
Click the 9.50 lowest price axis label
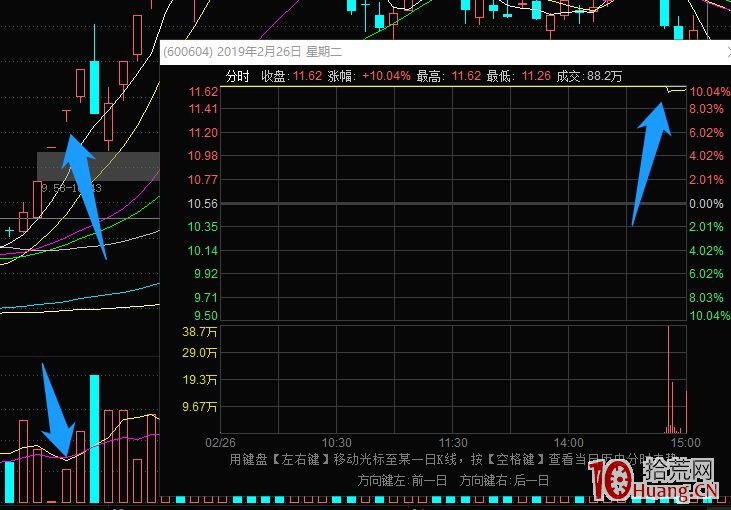pos(206,316)
